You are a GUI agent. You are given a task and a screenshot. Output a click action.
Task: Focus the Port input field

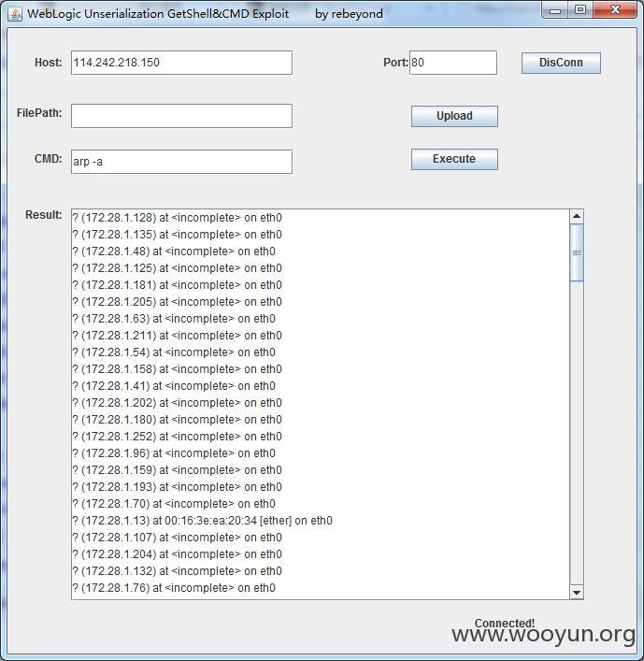[453, 63]
